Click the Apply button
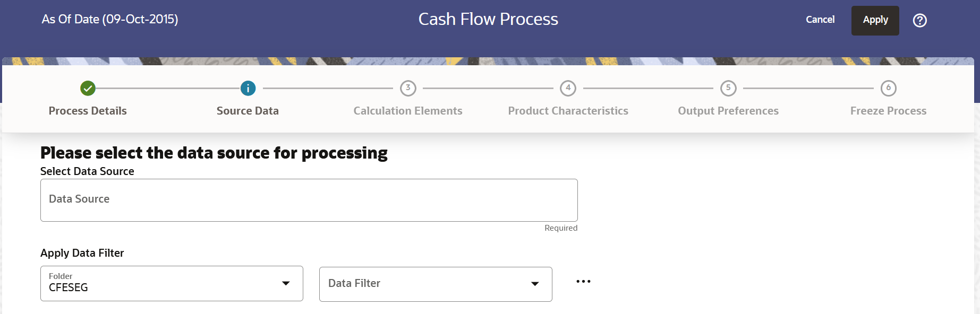This screenshot has height=314, width=980. (x=875, y=20)
